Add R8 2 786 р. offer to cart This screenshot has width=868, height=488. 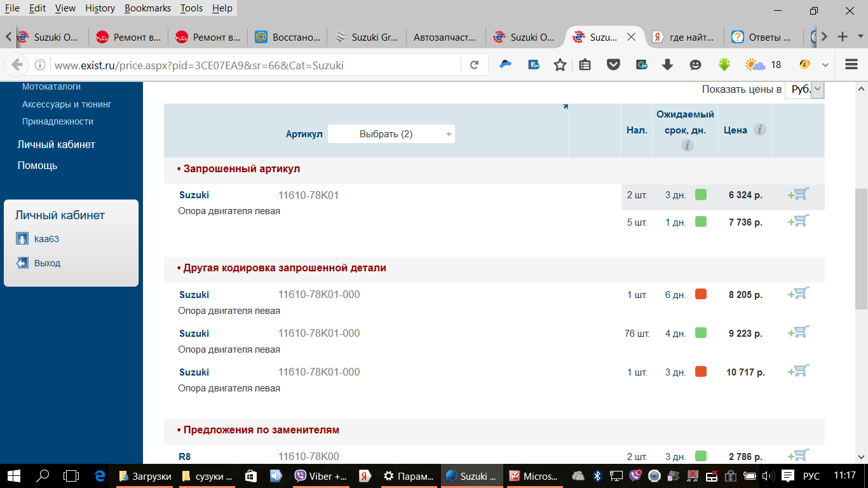(798, 455)
